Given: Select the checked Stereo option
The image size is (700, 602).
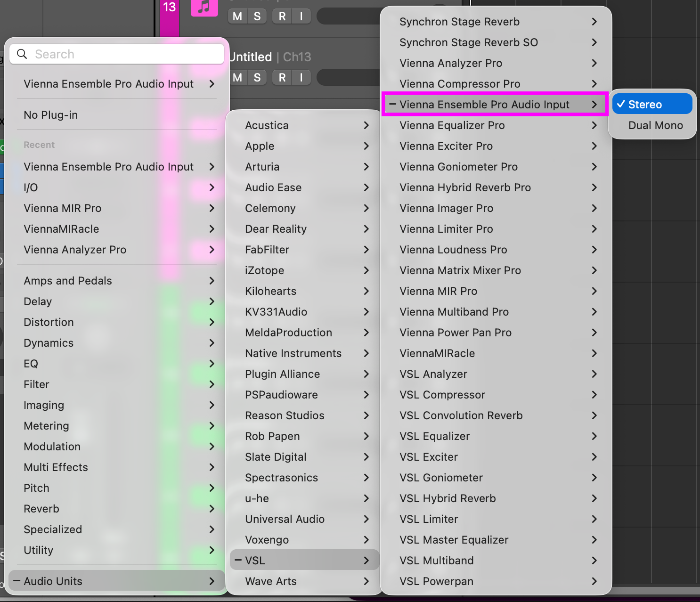Looking at the screenshot, I should 652,105.
